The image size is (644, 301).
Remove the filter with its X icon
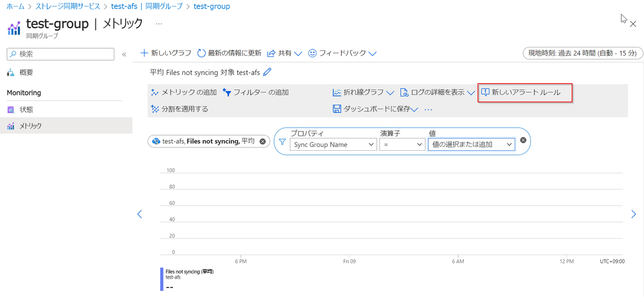[x=523, y=140]
